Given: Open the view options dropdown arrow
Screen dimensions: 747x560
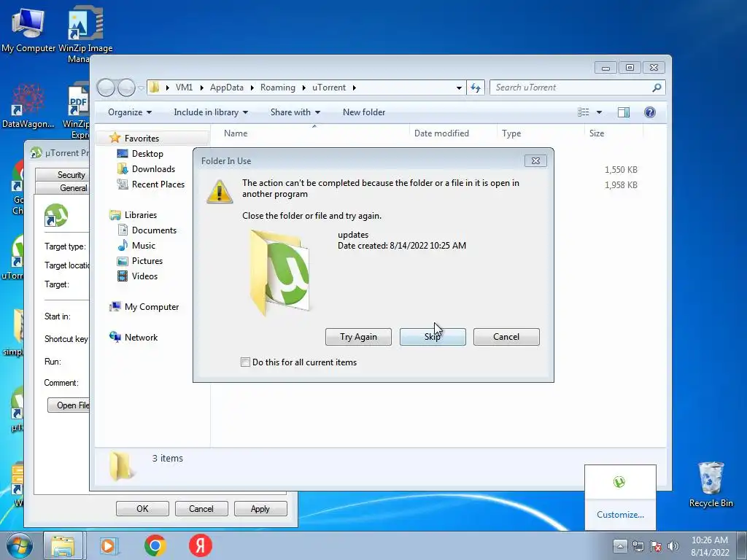Looking at the screenshot, I should coord(600,112).
